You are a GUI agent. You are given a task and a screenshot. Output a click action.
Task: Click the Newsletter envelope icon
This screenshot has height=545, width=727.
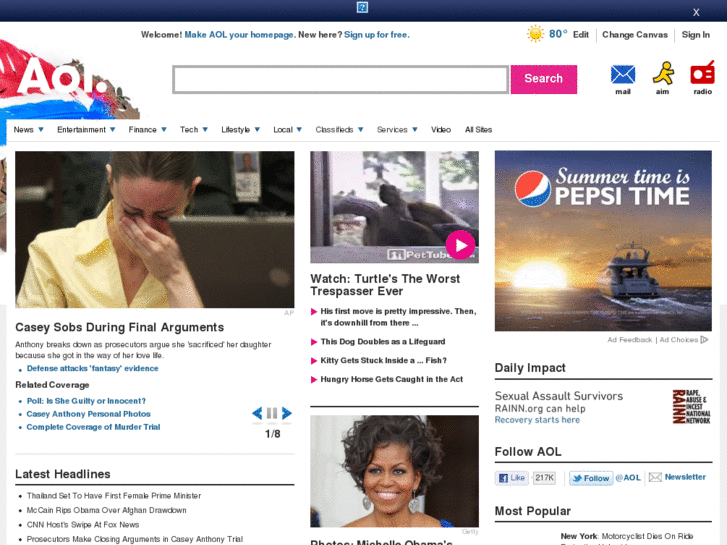click(655, 477)
